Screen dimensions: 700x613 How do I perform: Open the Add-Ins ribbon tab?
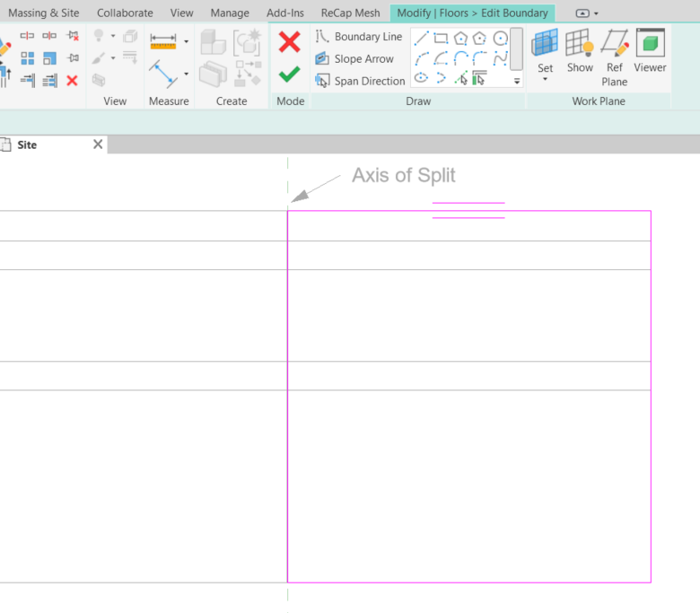284,13
